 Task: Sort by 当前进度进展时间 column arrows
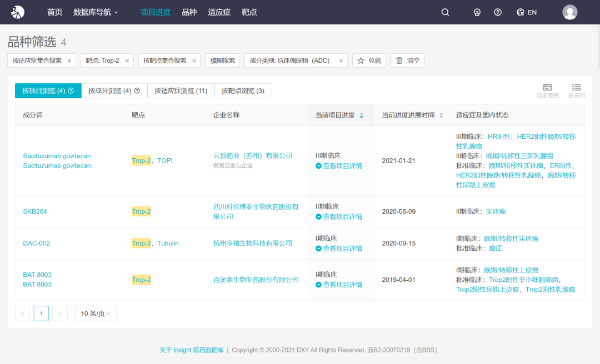point(441,115)
